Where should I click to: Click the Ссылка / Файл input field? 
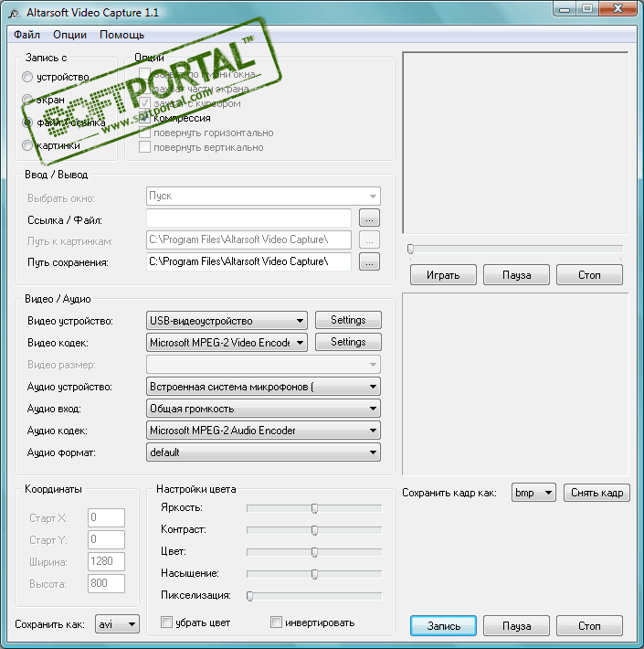(x=248, y=218)
